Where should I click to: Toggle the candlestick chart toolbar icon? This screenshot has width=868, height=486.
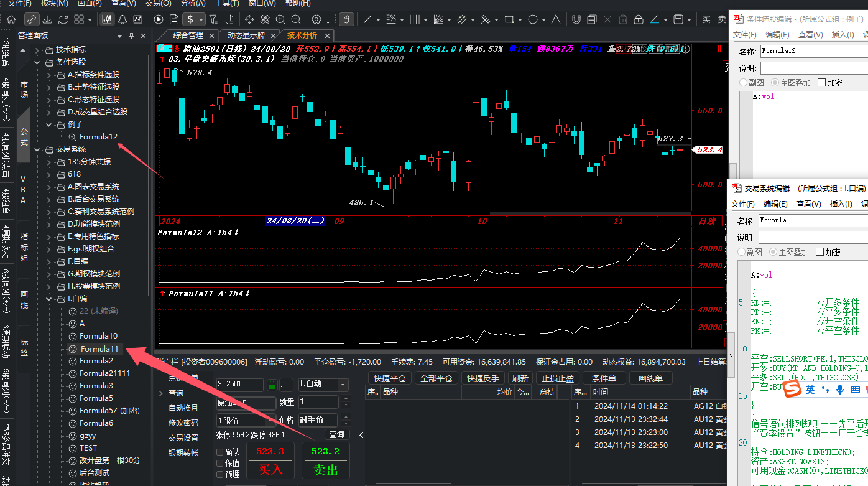point(107,19)
